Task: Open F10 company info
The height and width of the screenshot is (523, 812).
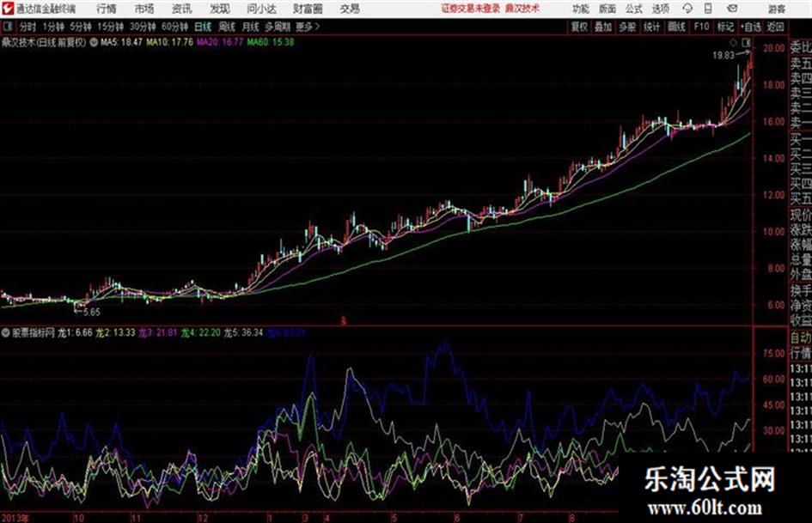Action: coord(701,27)
